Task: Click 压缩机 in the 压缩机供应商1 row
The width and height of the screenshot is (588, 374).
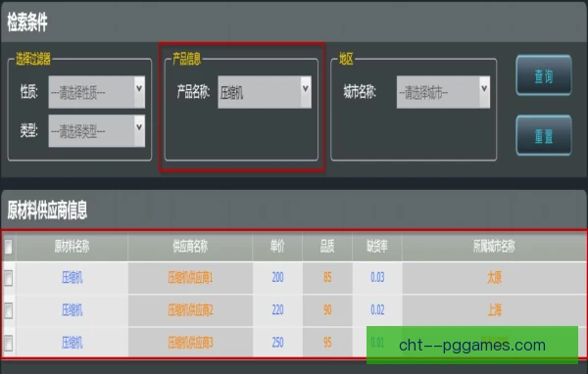Action: pyautogui.click(x=72, y=278)
